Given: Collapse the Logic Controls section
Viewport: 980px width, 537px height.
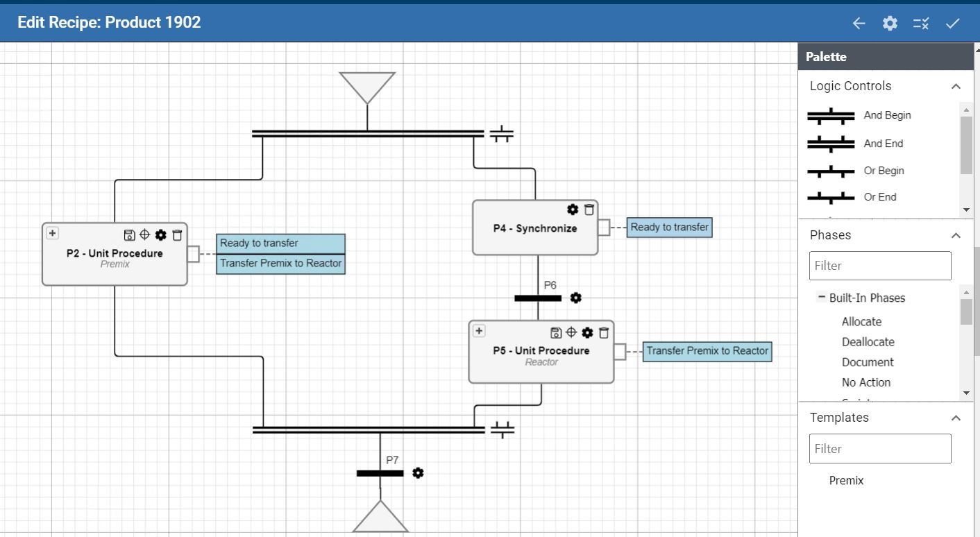Looking at the screenshot, I should point(956,86).
